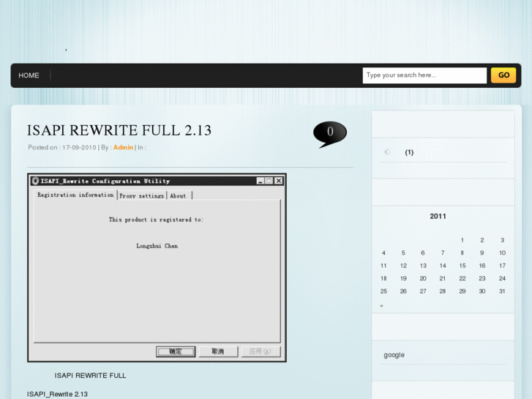Click the 'ISAPI REWRITE FULL' caption text
Image resolution: width=532 pixels, height=399 pixels.
(x=90, y=376)
